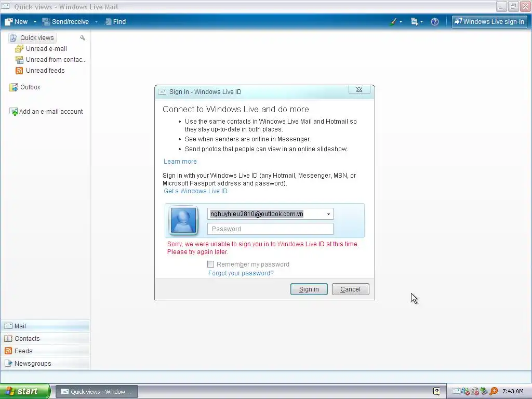Enable the Remember my password checkbox
The width and height of the screenshot is (532, 399).
(210, 264)
